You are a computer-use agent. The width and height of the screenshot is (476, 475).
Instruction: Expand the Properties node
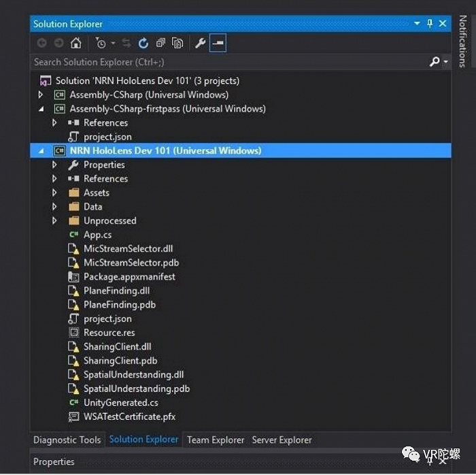click(x=54, y=165)
